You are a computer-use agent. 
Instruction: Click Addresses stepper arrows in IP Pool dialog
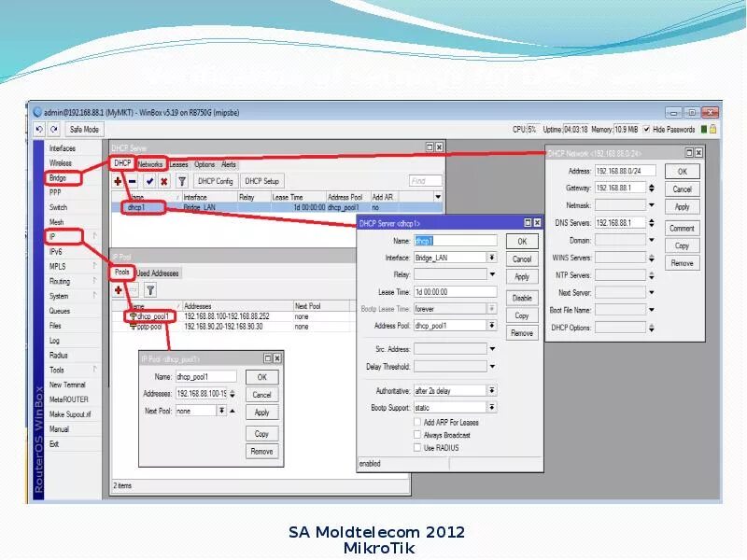click(233, 394)
